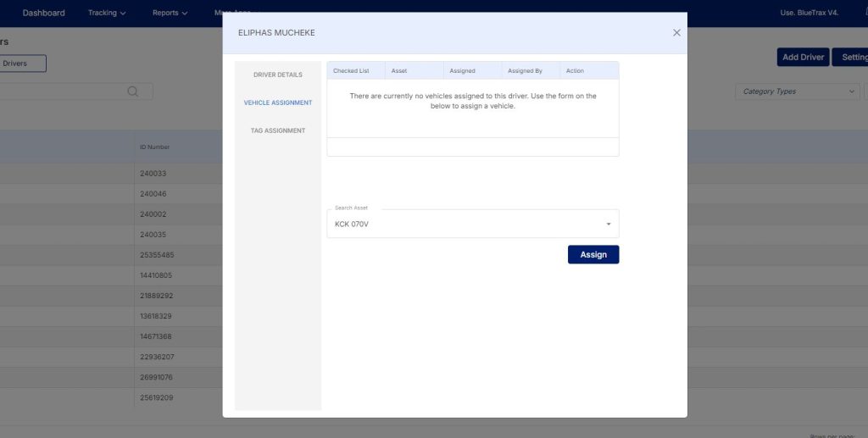
Task: Click the Use. BlueTrax V4. link
Action: click(x=809, y=13)
